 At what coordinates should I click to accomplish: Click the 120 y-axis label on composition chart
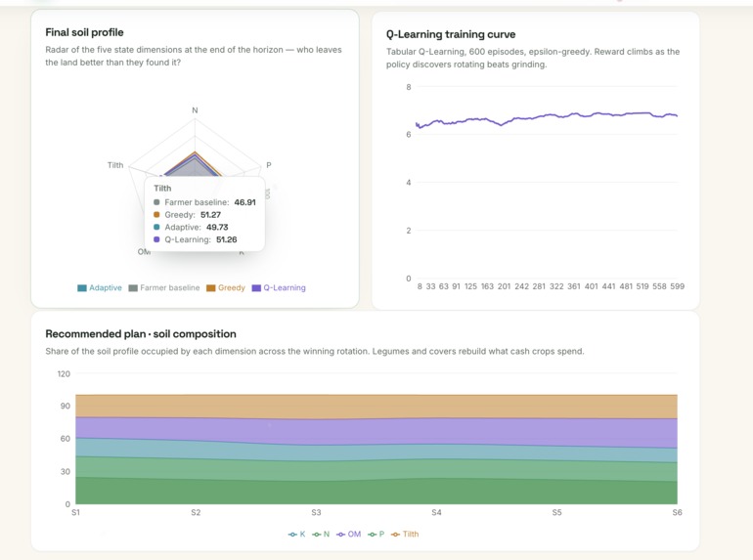click(x=64, y=373)
